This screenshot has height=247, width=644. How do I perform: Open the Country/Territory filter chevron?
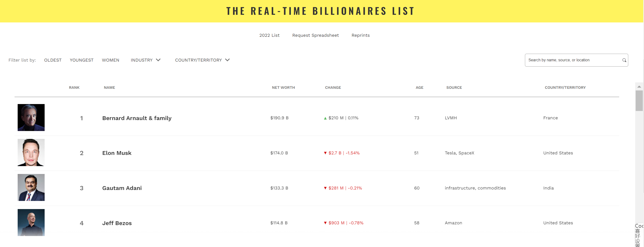[227, 60]
